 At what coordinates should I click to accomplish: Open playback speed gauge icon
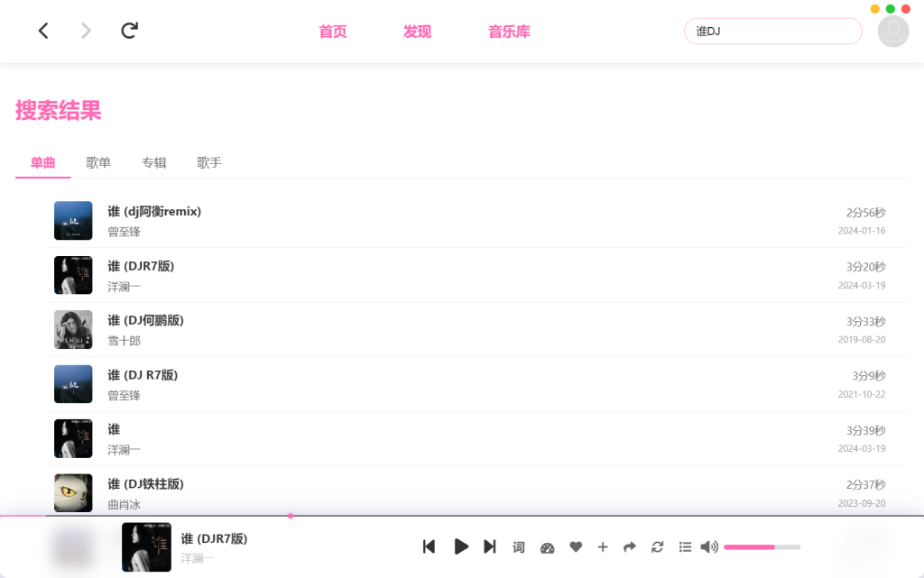(x=547, y=547)
